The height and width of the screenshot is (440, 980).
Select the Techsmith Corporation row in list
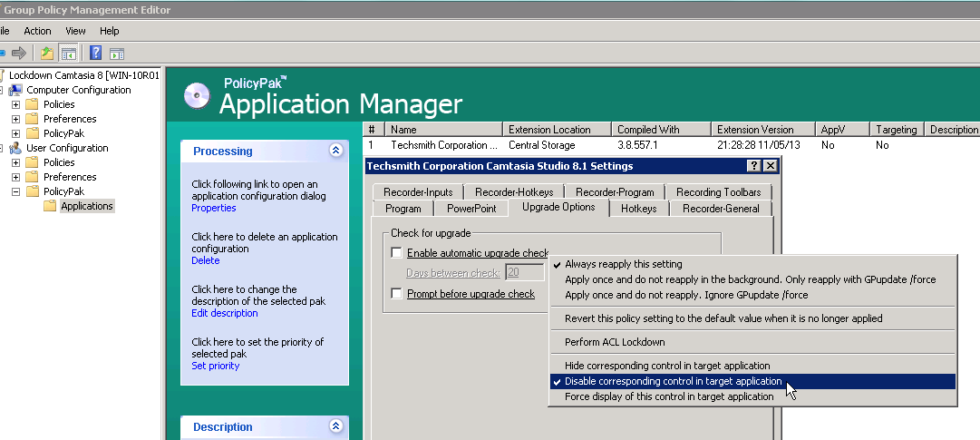(x=669, y=145)
